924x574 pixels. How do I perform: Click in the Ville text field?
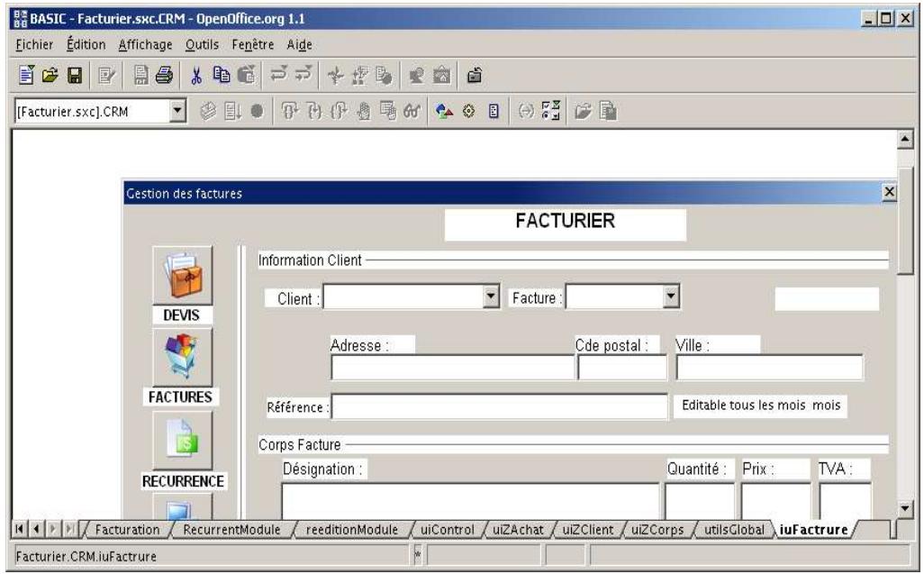pos(769,368)
